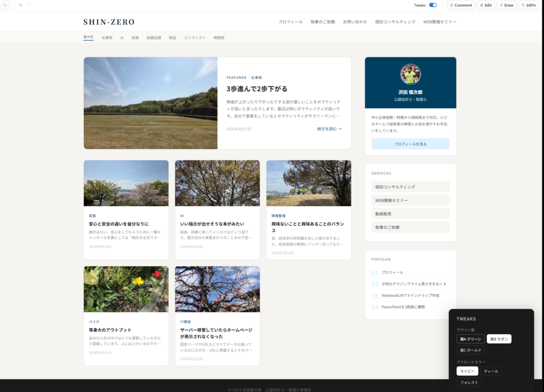This screenshot has width=544, height=392.
Task: Open the Comment tool
Action: click(461, 5)
